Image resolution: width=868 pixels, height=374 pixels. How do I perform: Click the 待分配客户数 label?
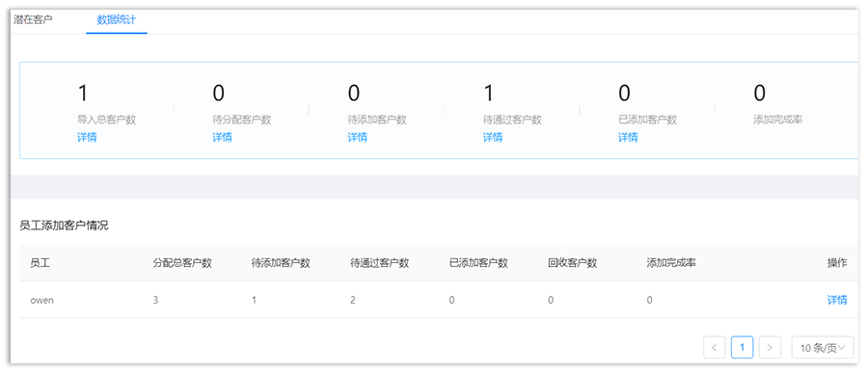[242, 120]
